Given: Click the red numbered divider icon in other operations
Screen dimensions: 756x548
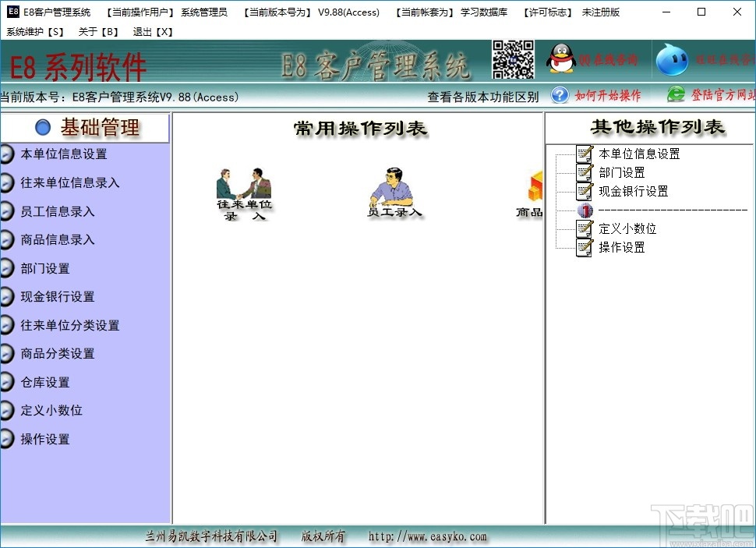Looking at the screenshot, I should (585, 210).
